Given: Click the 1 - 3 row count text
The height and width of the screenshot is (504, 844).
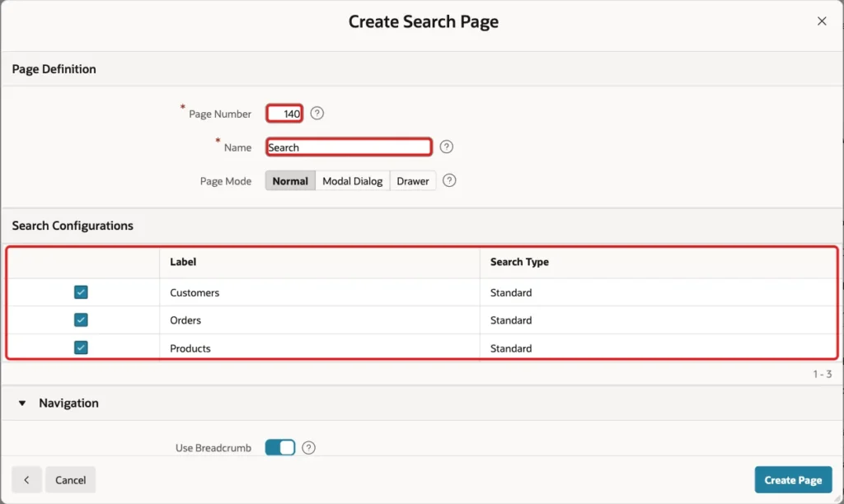Looking at the screenshot, I should tap(822, 374).
